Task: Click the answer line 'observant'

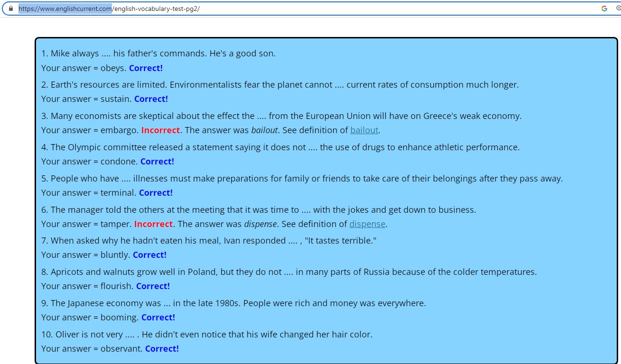Action: pyautogui.click(x=110, y=349)
